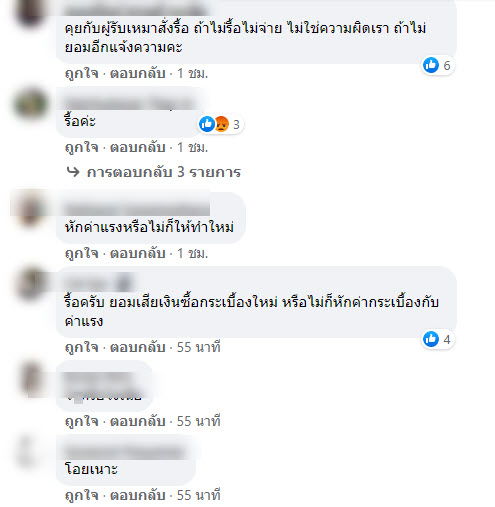Click 'ตอบกลับ' under 'โอยเนาะ' comment
495x507 pixels.
(x=138, y=495)
